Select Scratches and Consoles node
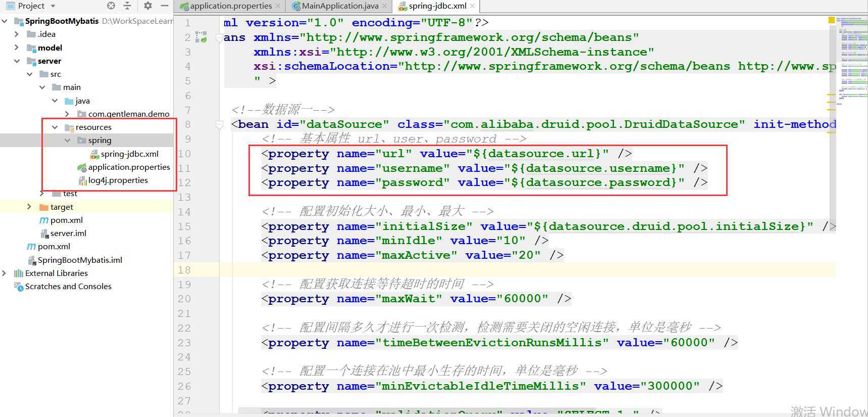Screen dimensions: 868x417 [x=68, y=286]
